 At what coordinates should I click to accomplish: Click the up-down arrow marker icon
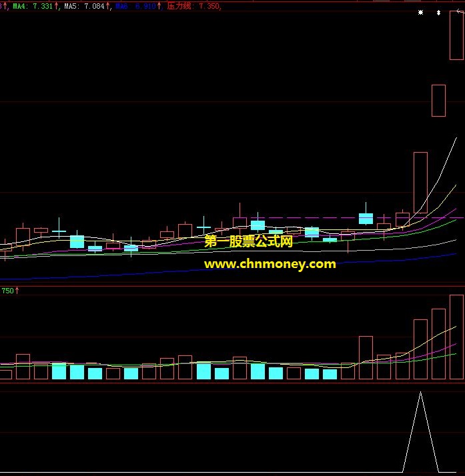(x=438, y=13)
